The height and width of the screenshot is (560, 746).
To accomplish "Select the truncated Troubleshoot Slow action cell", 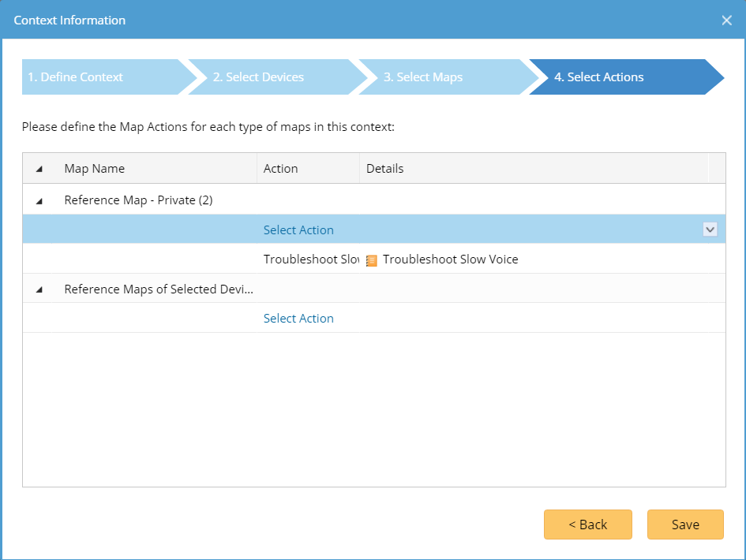I will tap(309, 259).
